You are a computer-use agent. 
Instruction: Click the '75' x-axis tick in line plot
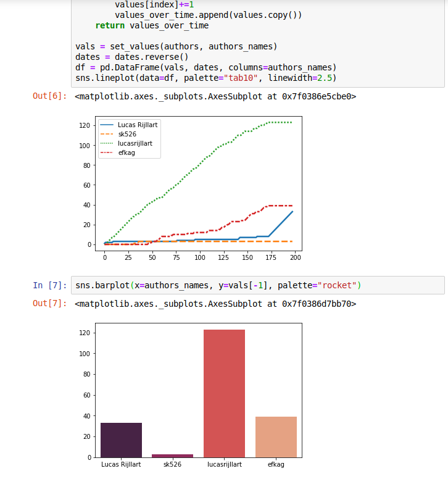pyautogui.click(x=176, y=257)
